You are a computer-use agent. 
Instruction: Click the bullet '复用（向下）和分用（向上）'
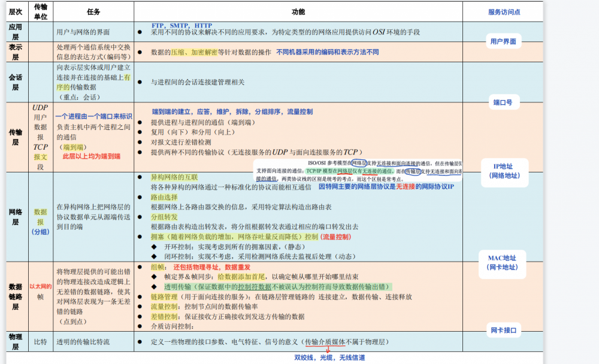(x=195, y=132)
